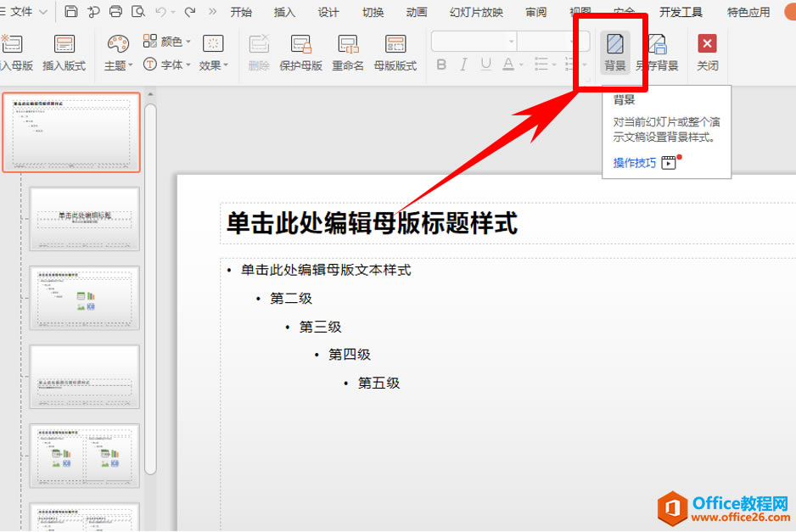Toggle Bold formatting
796x532 pixels.
click(441, 64)
